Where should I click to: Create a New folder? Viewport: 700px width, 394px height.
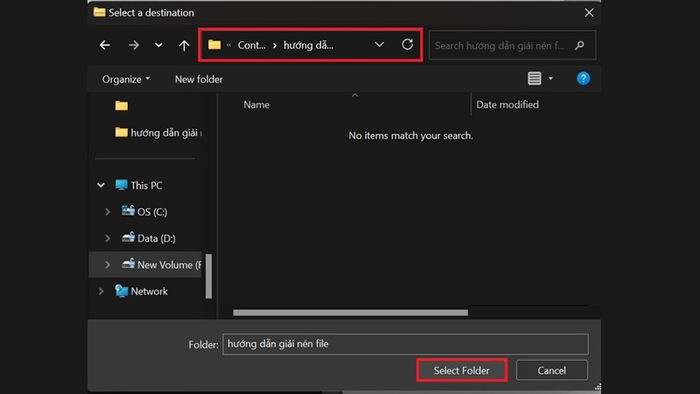click(x=199, y=79)
